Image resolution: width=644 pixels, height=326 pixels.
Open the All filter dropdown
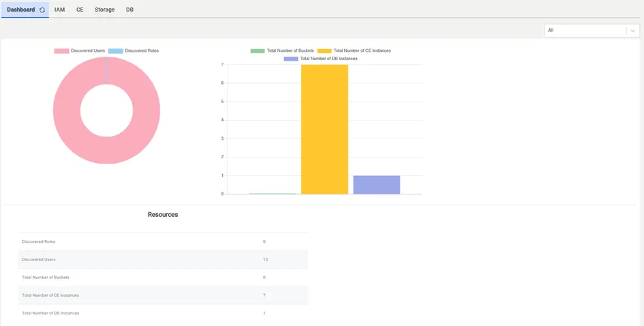(592, 31)
